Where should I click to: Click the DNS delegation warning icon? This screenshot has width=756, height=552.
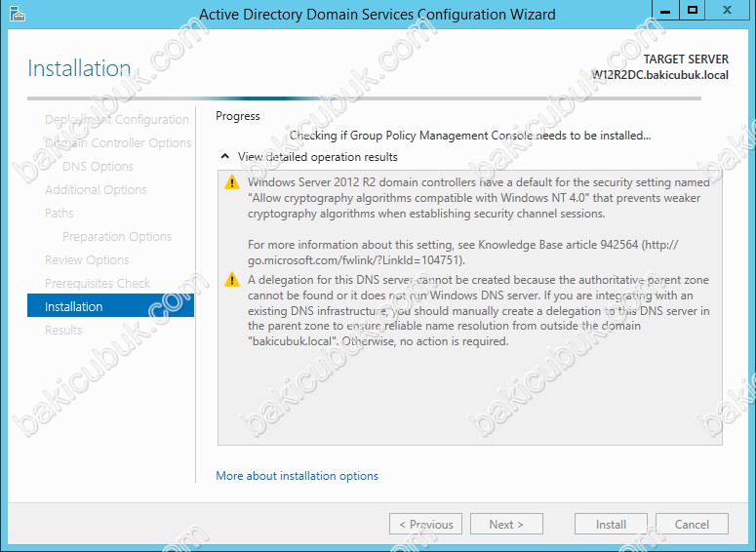click(x=231, y=280)
